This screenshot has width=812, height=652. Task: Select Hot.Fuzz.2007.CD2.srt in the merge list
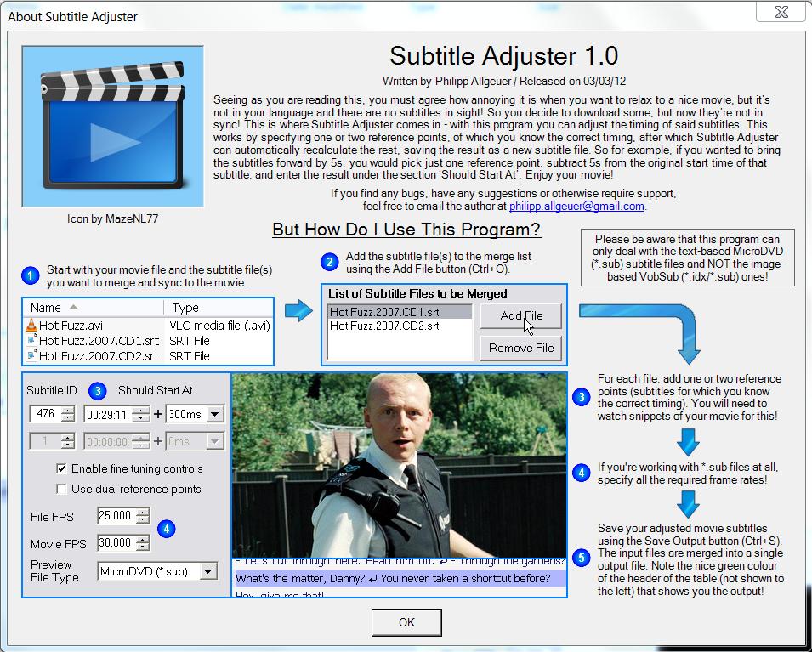400,326
